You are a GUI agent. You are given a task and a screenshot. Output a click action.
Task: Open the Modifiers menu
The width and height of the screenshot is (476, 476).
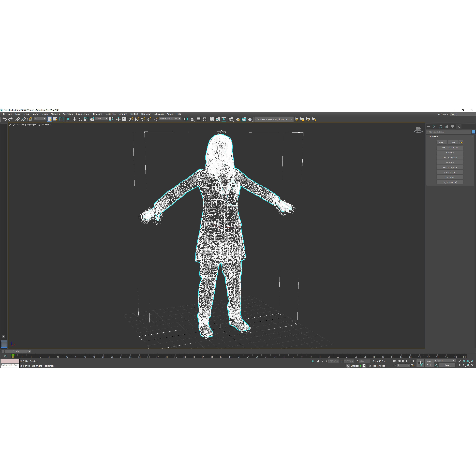[x=55, y=114]
